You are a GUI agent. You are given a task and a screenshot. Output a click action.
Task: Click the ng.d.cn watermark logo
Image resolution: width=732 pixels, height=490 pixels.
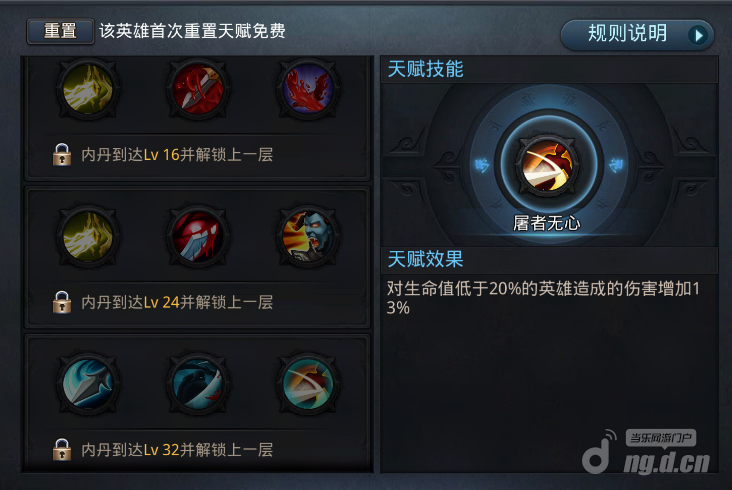point(647,452)
